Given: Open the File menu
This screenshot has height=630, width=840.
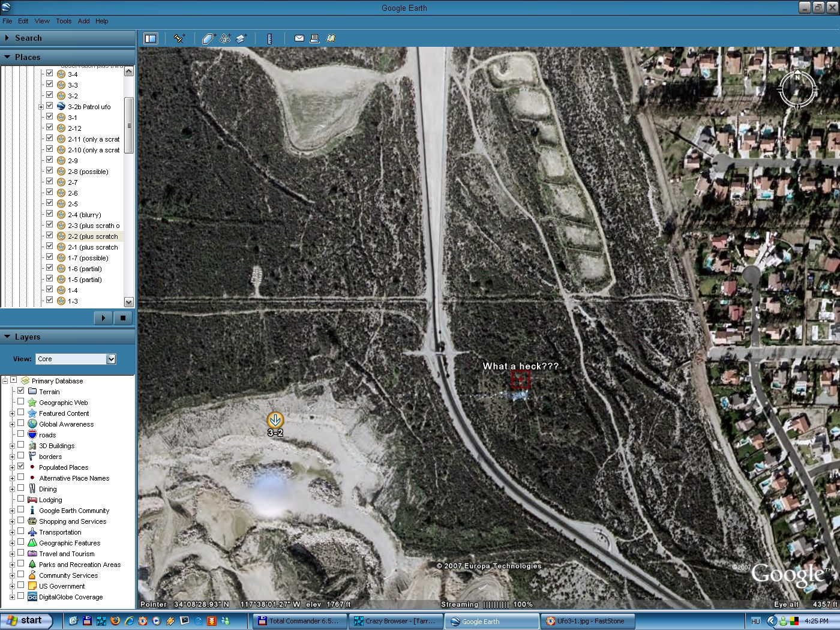Looking at the screenshot, I should click(x=7, y=21).
